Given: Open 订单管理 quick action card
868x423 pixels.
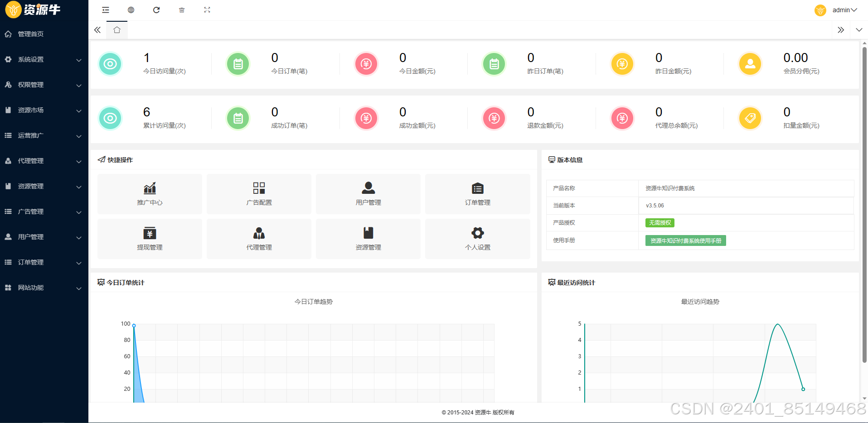Looking at the screenshot, I should click(477, 194).
